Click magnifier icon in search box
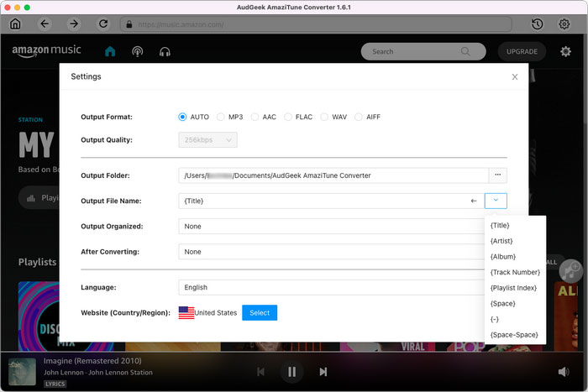 coord(465,51)
